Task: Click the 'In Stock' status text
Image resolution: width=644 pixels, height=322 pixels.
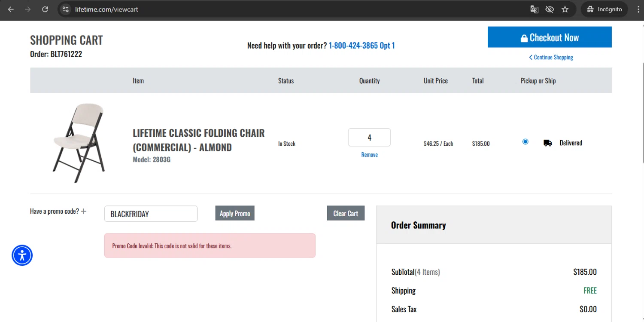Action: (x=287, y=144)
